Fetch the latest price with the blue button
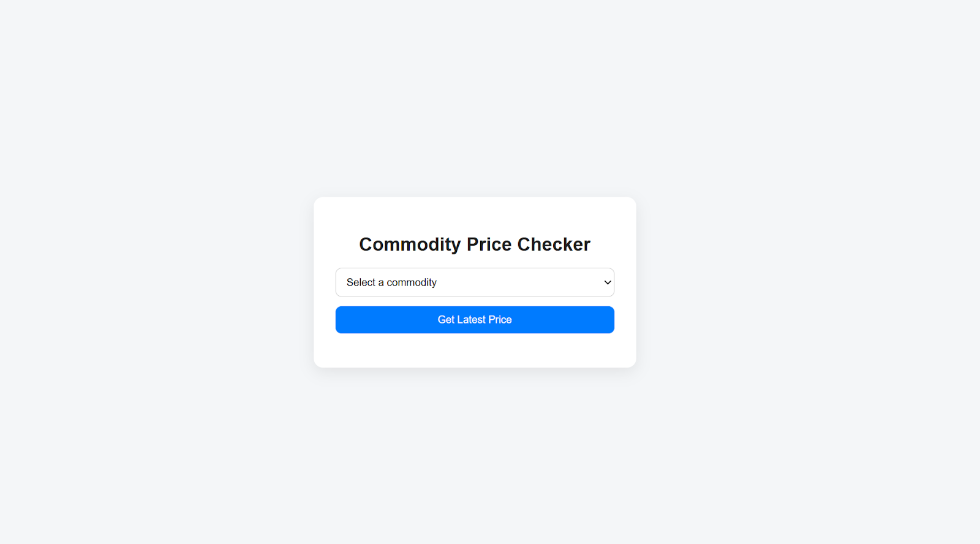 tap(474, 320)
